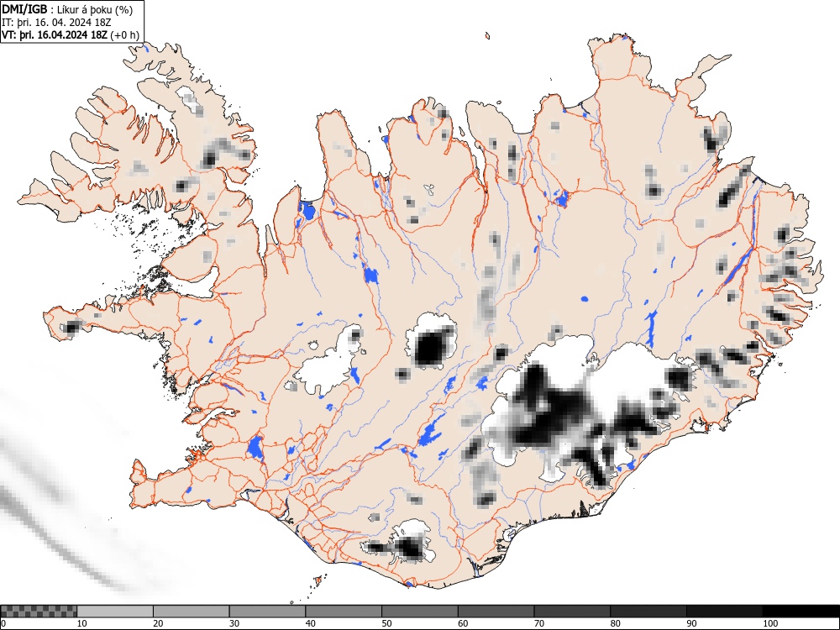
Task: Select the 50–60 percent legend swatch
Action: (x=420, y=612)
